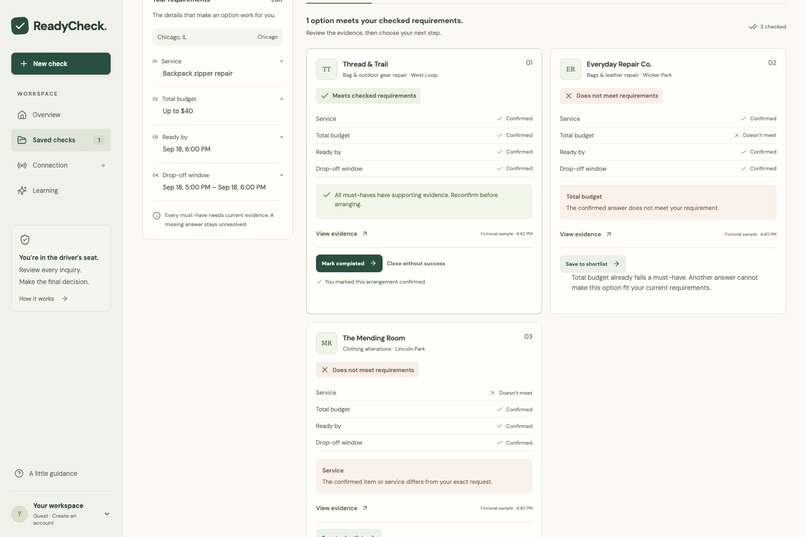The width and height of the screenshot is (806, 537).
Task: Click Everyday Repair Ready by Confirmed status
Action: 759,152
